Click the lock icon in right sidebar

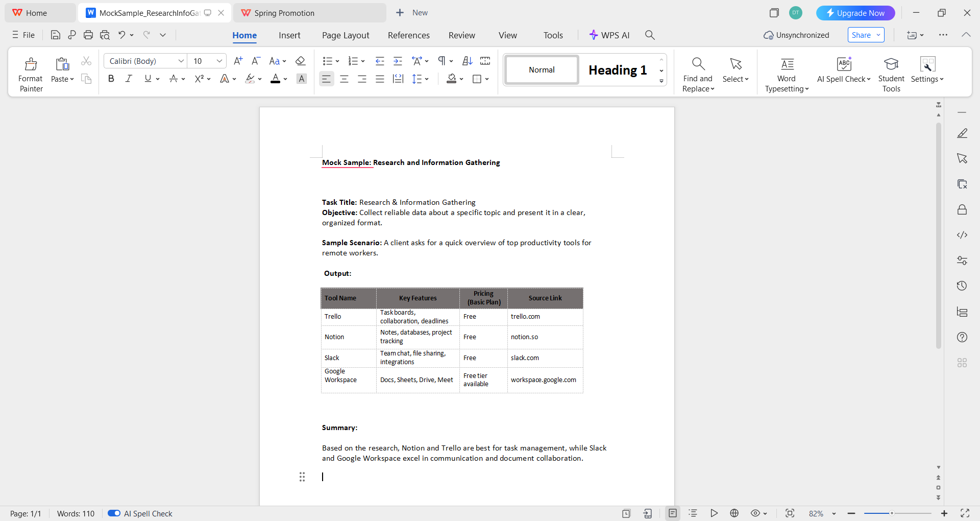pos(962,209)
